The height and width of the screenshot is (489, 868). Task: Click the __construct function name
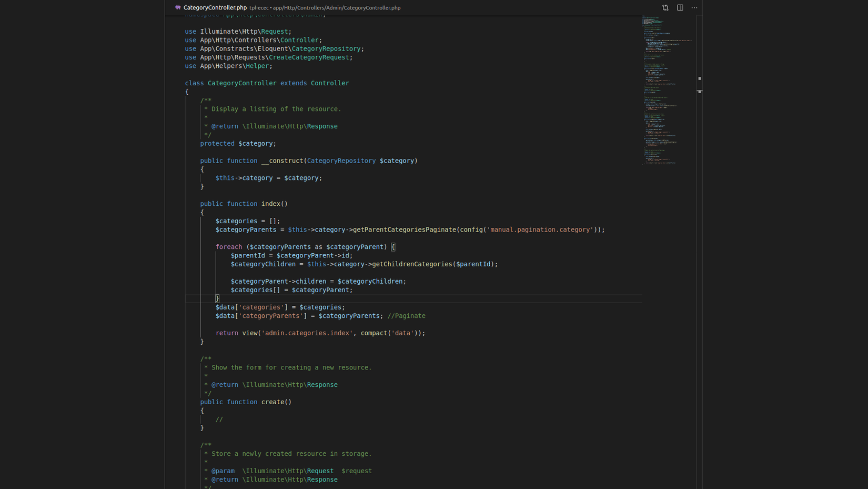(282, 161)
